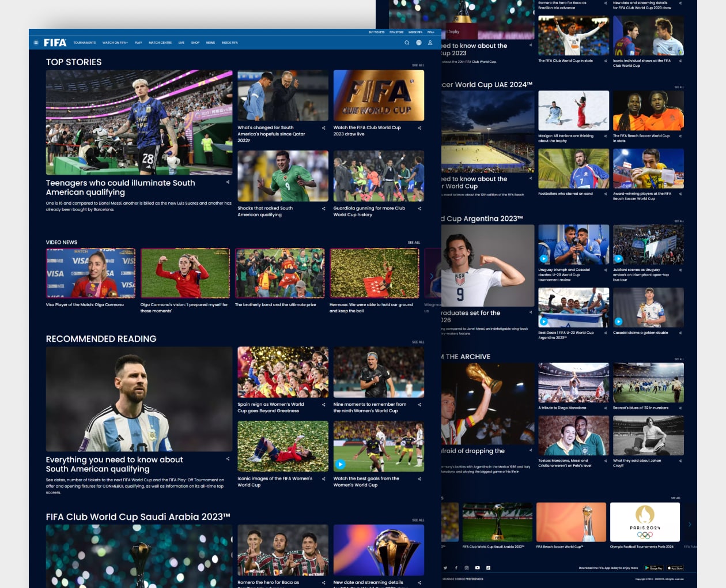Viewport: 726px width, 588px height.
Task: Play 'Best Goals FIFA U-20 World Cup' video
Action: point(543,322)
